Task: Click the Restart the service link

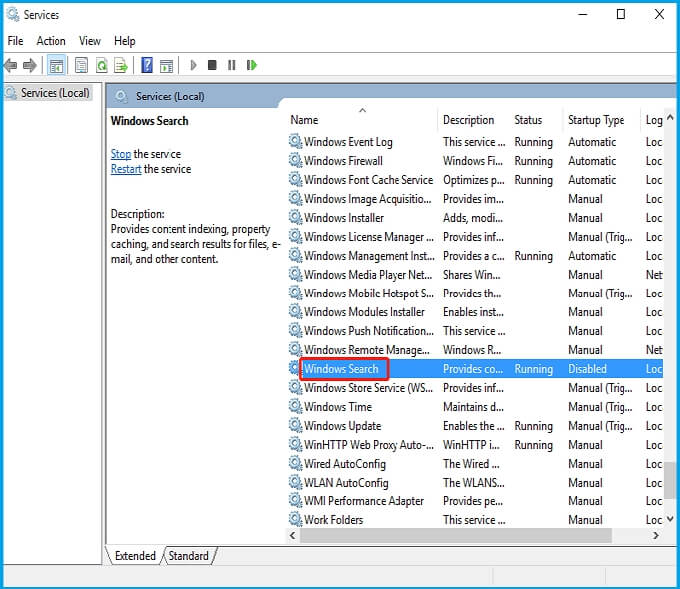Action: [x=126, y=169]
